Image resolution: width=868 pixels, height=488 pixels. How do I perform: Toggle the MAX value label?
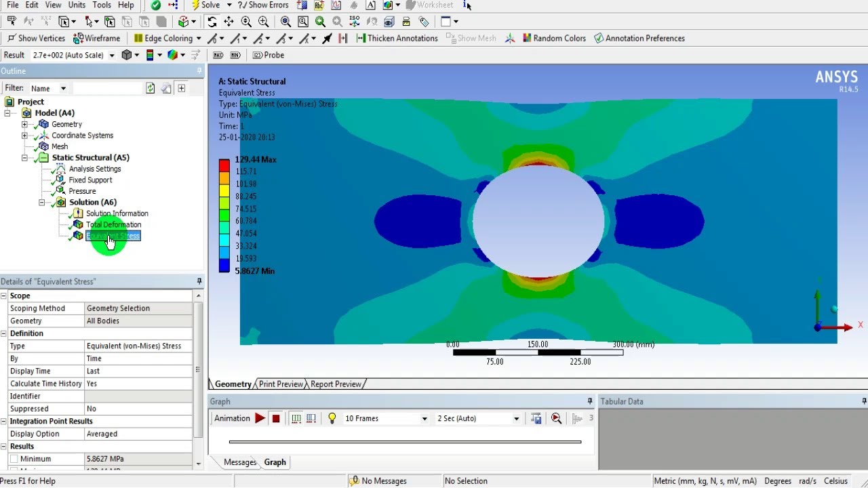click(218, 56)
